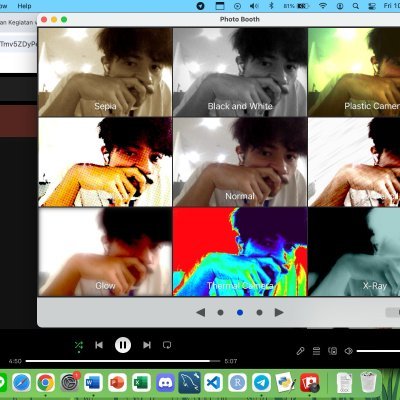
Task: Open the location arrow menu bar icon
Action: point(200,6)
